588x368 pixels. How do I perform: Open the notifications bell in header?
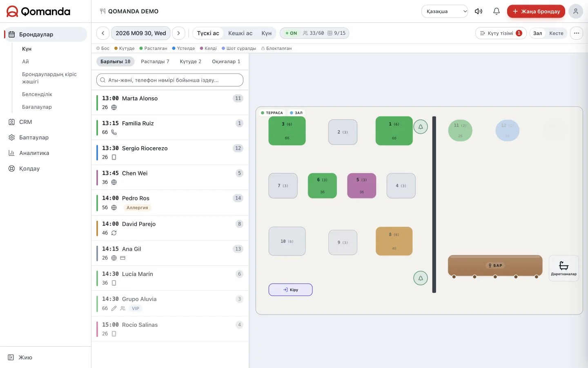click(x=496, y=11)
